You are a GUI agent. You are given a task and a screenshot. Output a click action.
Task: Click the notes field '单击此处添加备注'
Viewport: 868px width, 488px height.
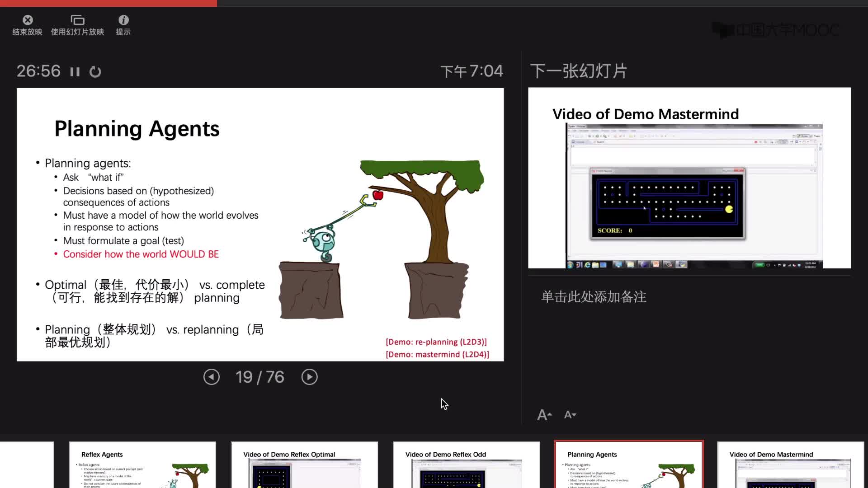pos(594,297)
